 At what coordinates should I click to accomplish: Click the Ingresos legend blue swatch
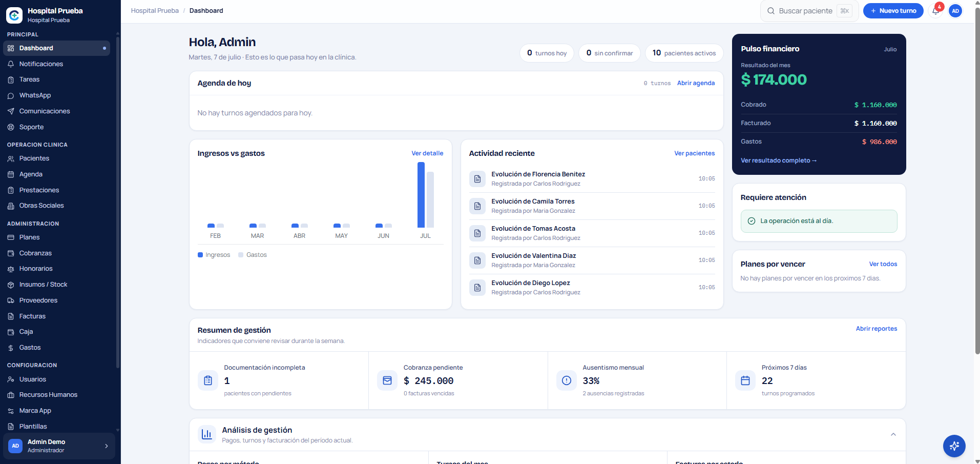(x=200, y=255)
